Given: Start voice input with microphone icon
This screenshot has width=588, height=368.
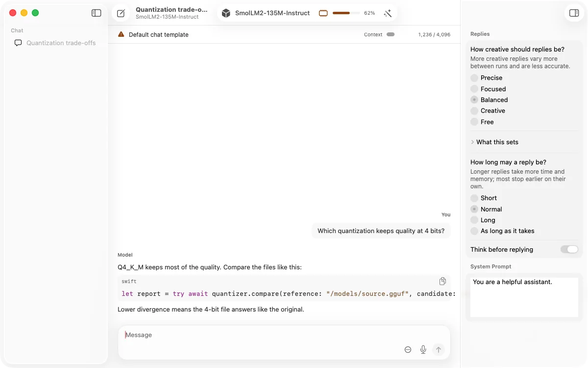Looking at the screenshot, I should coord(423,349).
